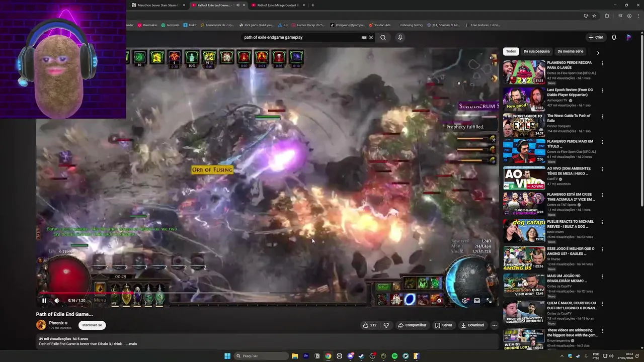Open the on-screen keyboard icon in search
Image resolution: width=644 pixels, height=362 pixels.
click(x=364, y=37)
